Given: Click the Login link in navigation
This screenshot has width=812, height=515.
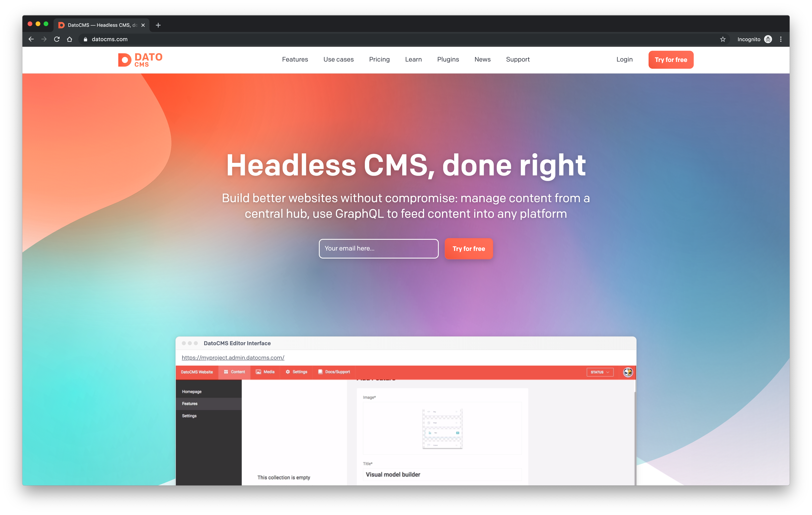Looking at the screenshot, I should tap(624, 59).
